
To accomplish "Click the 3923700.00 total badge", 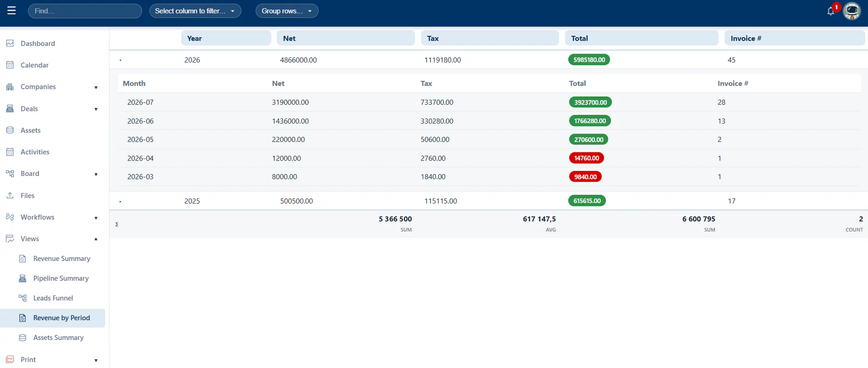I will tap(590, 102).
